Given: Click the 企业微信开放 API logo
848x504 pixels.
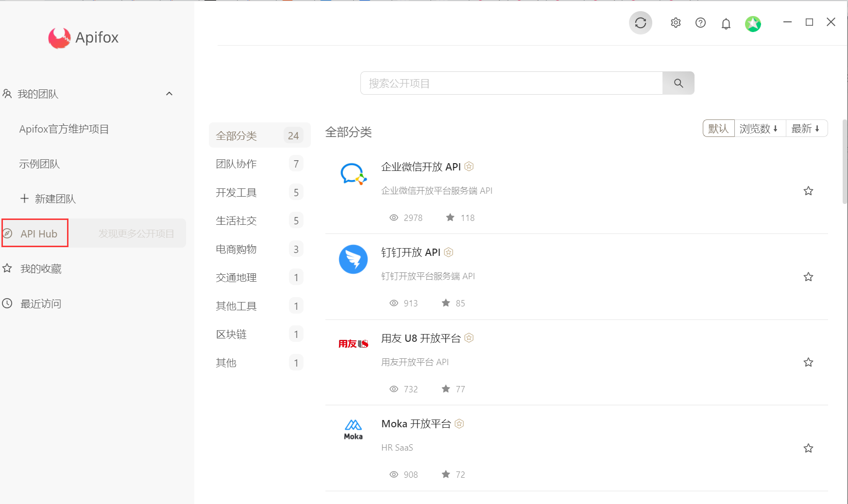Looking at the screenshot, I should coord(353,174).
